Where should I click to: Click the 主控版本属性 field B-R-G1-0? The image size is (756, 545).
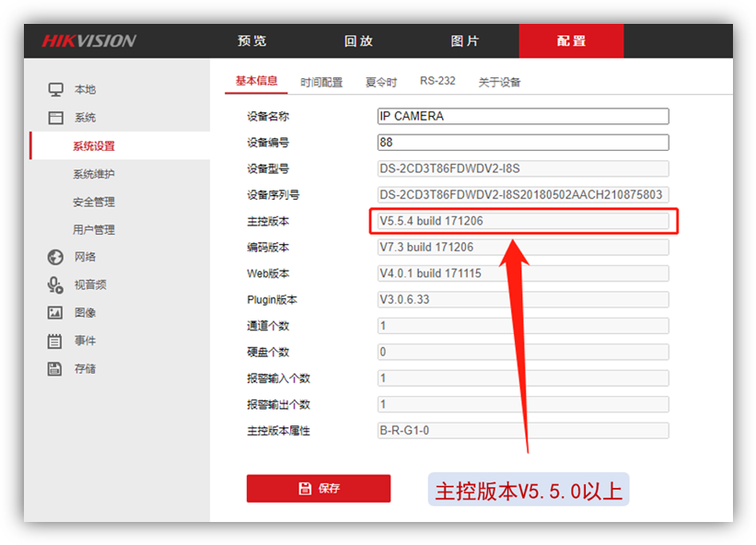[523, 430]
